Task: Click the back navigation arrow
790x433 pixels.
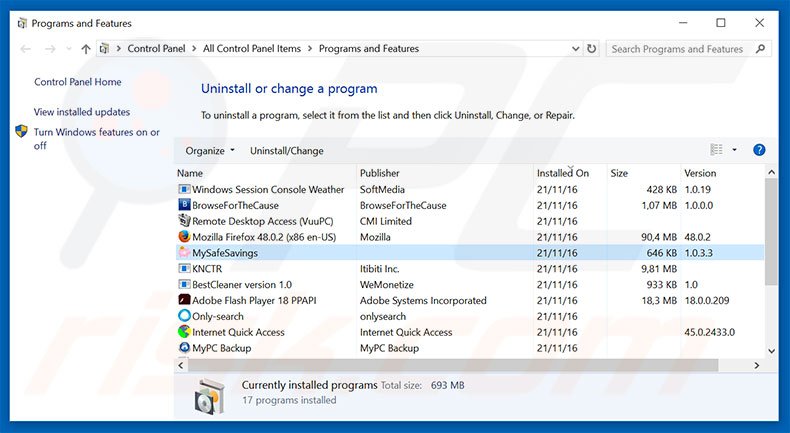Action: click(x=25, y=49)
